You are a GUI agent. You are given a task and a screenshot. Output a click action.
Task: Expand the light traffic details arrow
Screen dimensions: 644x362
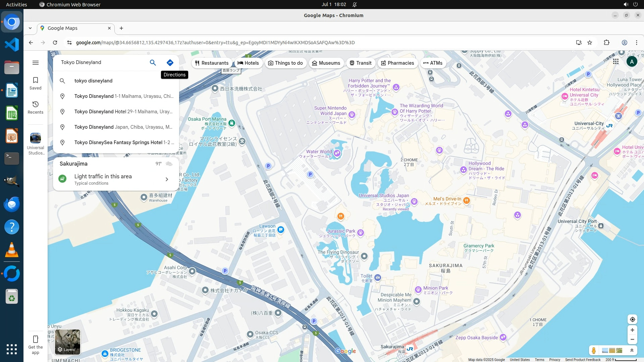tap(167, 179)
